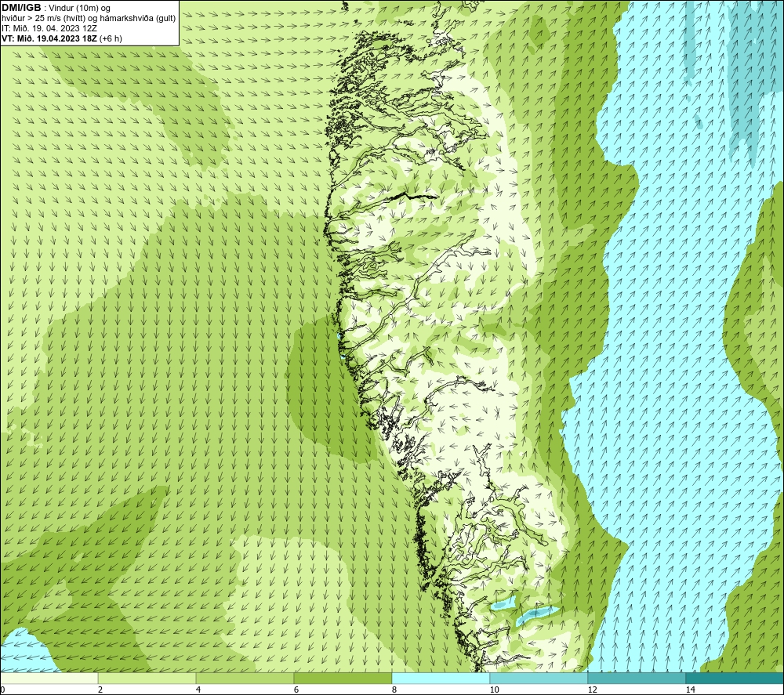Click the "10" label on the color scale
The height and width of the screenshot is (695, 784).
point(494,690)
